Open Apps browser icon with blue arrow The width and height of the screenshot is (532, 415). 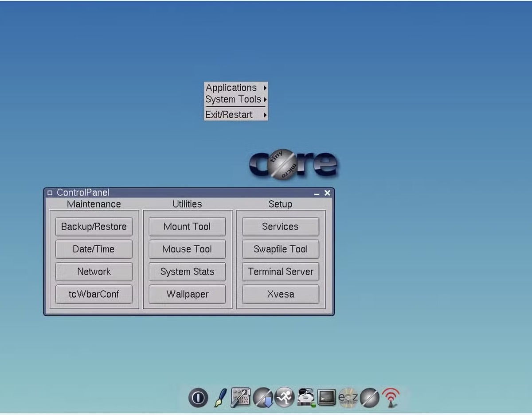(263, 397)
